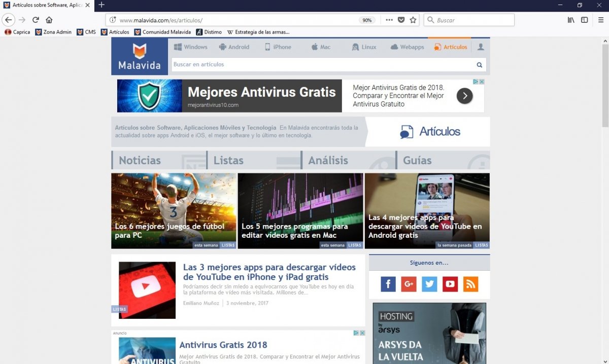Screen dimensions: 609x364
Task: Go to the Android section
Action: point(234,47)
